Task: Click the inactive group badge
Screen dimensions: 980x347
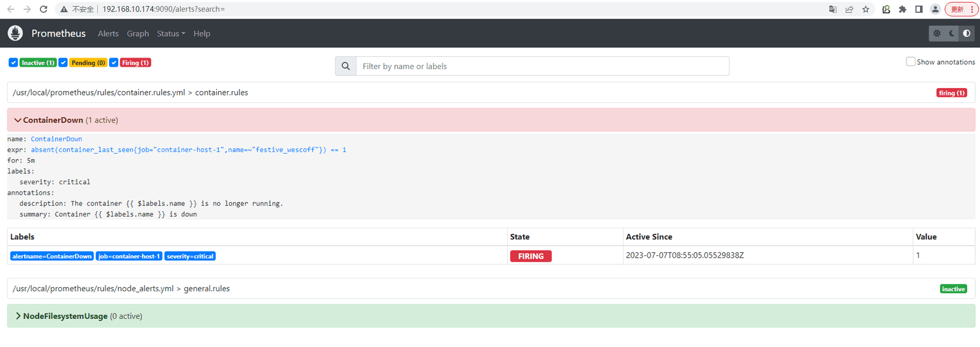Action: [954, 289]
